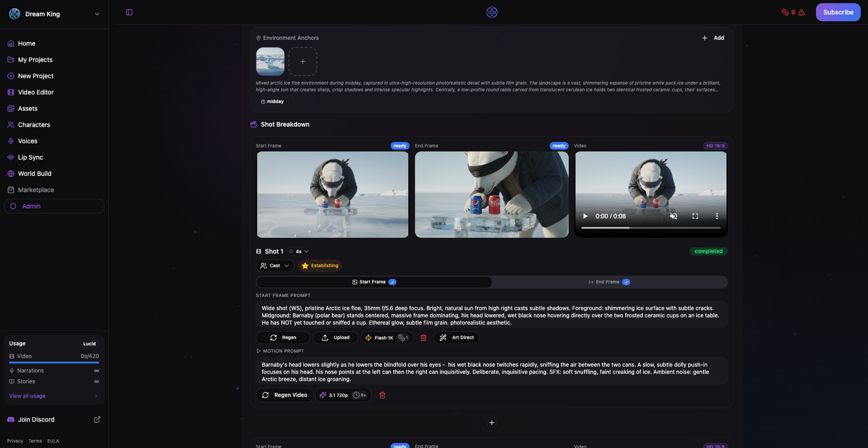Open the Video Editor from the sidebar
Viewport: 868px width, 448px height.
36,92
